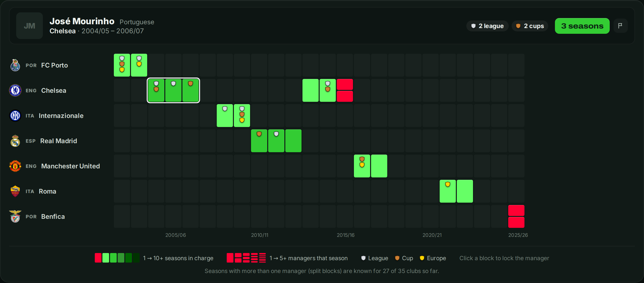Click the 2 league badge text
This screenshot has width=644, height=283.
click(x=491, y=26)
